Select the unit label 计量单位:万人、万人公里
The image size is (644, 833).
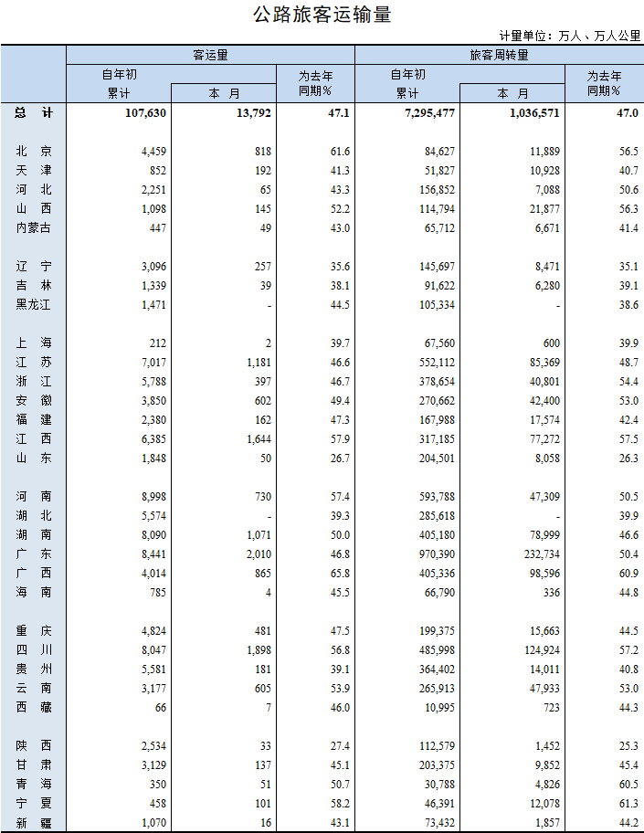tap(570, 36)
